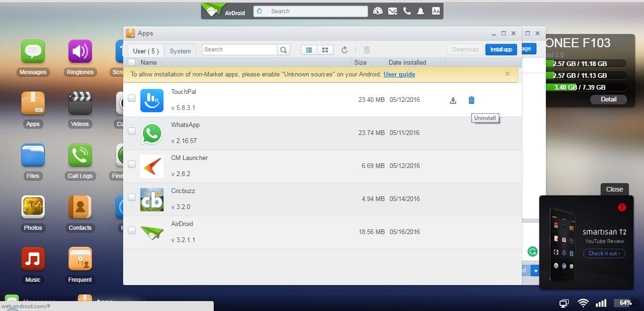Check the Cricbuzz row checkbox

click(x=132, y=197)
